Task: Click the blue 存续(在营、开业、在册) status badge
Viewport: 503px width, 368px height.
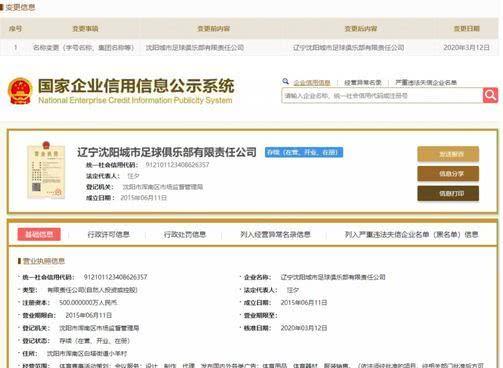Action: (x=304, y=152)
